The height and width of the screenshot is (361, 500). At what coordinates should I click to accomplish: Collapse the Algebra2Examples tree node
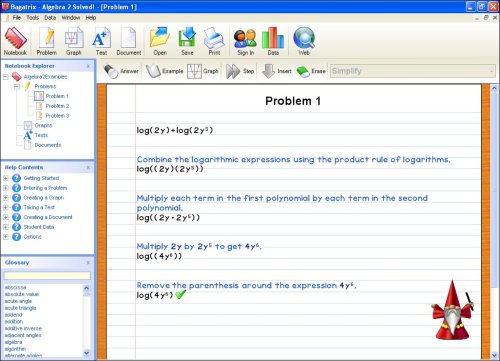[6, 77]
